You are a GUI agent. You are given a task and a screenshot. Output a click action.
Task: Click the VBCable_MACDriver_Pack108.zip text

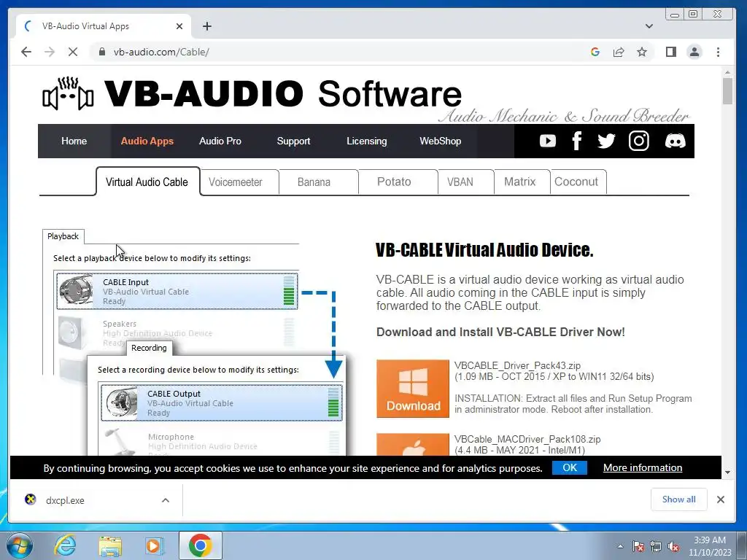527,439
